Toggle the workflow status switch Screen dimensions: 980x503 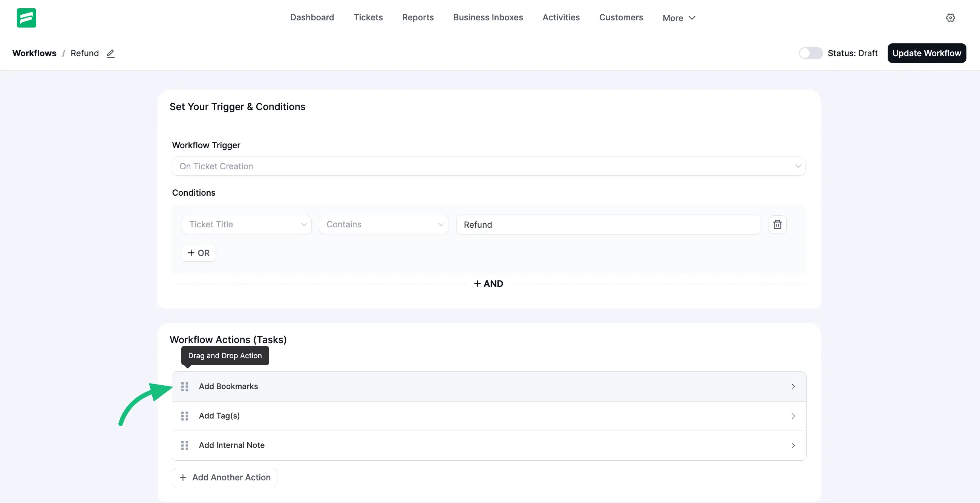811,53
